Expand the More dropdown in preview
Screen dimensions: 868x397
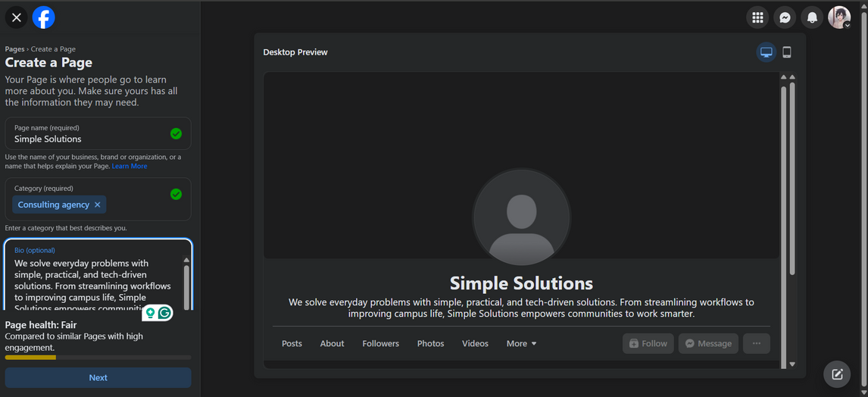(521, 343)
